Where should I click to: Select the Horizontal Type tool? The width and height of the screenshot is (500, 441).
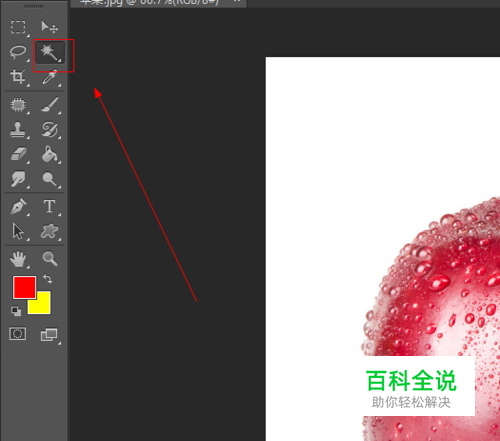[x=49, y=206]
